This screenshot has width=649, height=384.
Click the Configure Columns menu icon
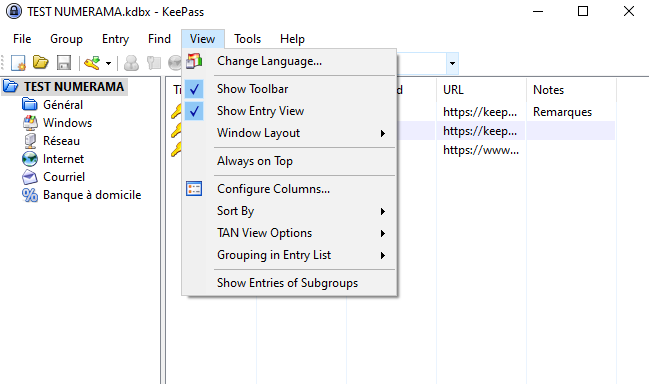pyautogui.click(x=194, y=189)
